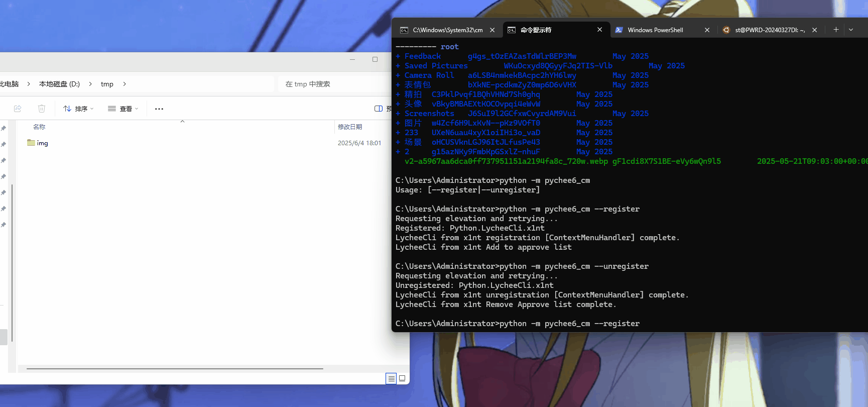Click the preview pane icon
Image resolution: width=868 pixels, height=407 pixels.
pyautogui.click(x=379, y=109)
